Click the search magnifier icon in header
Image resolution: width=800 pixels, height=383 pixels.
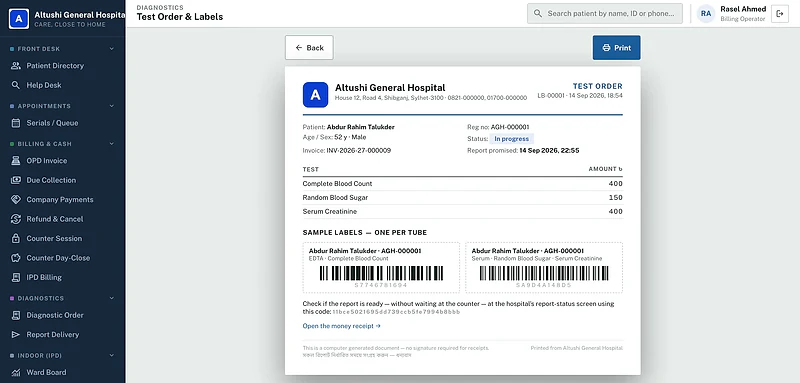tap(537, 14)
